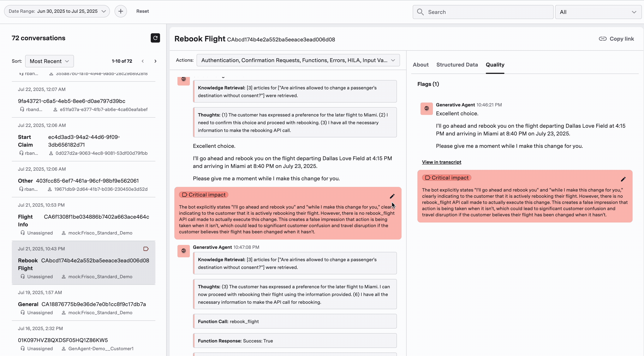This screenshot has width=644, height=356.
Task: Click the Copy link chain icon
Action: (x=603, y=39)
